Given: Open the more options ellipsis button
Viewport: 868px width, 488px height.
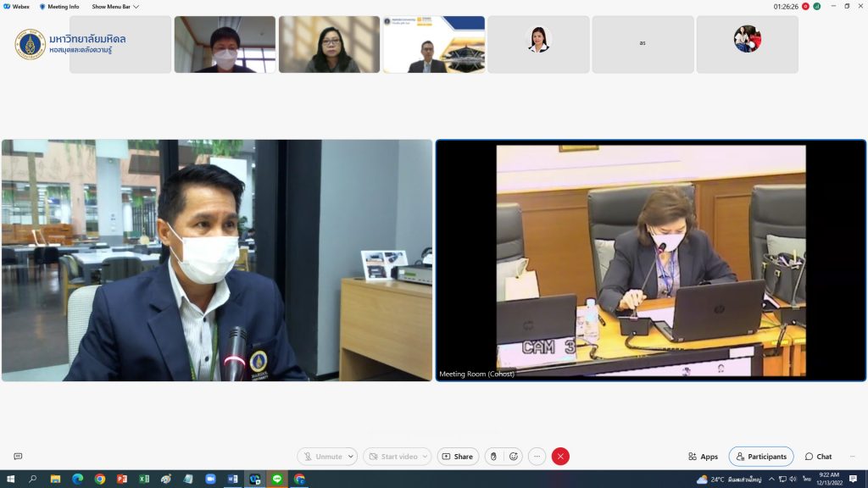Looking at the screenshot, I should [x=537, y=457].
